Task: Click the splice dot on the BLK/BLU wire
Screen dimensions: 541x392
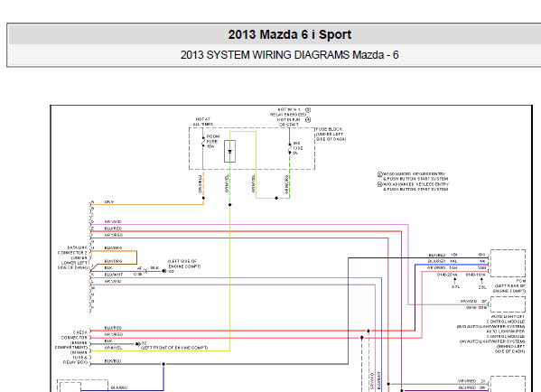Action: 163,364
